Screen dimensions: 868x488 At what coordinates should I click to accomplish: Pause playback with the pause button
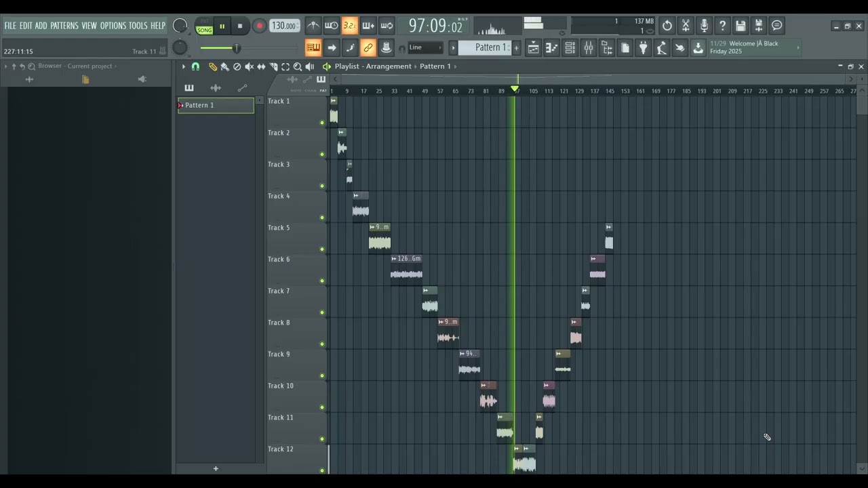click(x=222, y=26)
